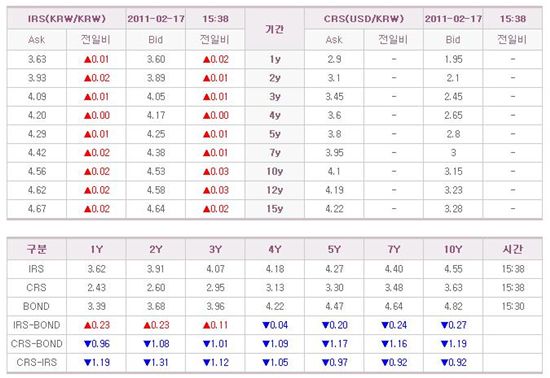550x378 pixels.
Task: Click the blue down triangle for CRS-BOND 1Y
Action: click(x=88, y=344)
